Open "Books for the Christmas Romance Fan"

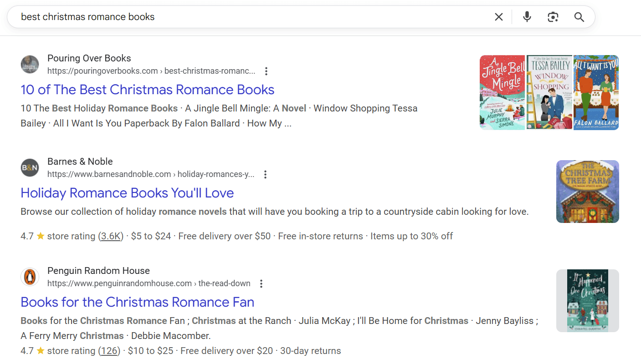coord(137,302)
